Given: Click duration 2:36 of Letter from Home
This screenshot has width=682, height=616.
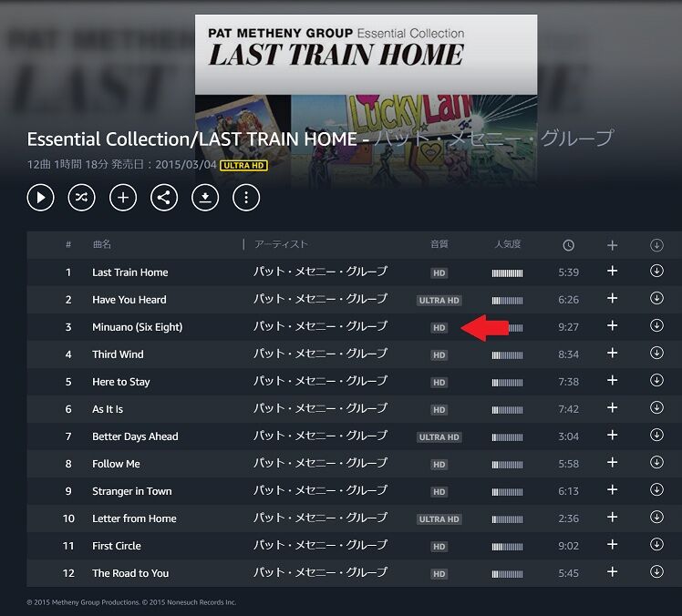Looking at the screenshot, I should (x=568, y=518).
